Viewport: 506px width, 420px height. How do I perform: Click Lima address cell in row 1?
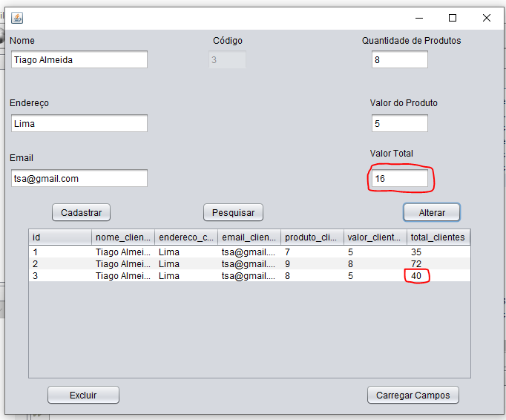click(186, 252)
